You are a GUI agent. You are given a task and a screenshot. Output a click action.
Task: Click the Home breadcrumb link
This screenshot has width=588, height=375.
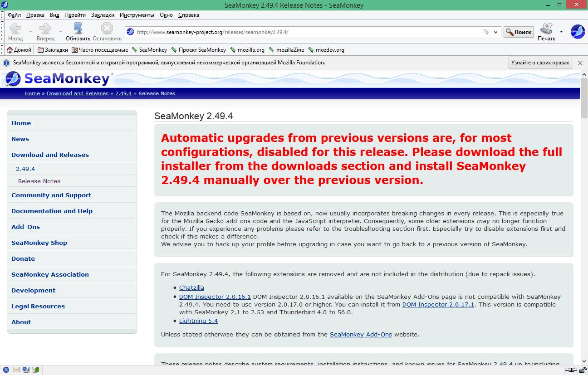pyautogui.click(x=32, y=93)
